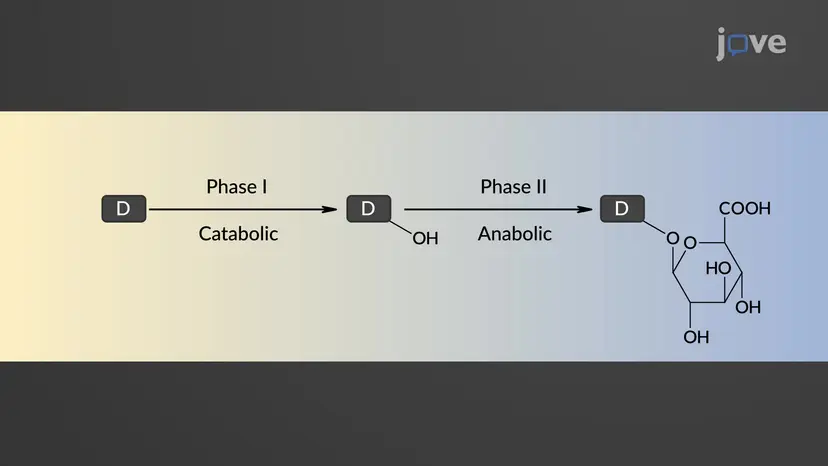The image size is (828, 466).
Task: Click the Phase II label
Action: pos(513,187)
